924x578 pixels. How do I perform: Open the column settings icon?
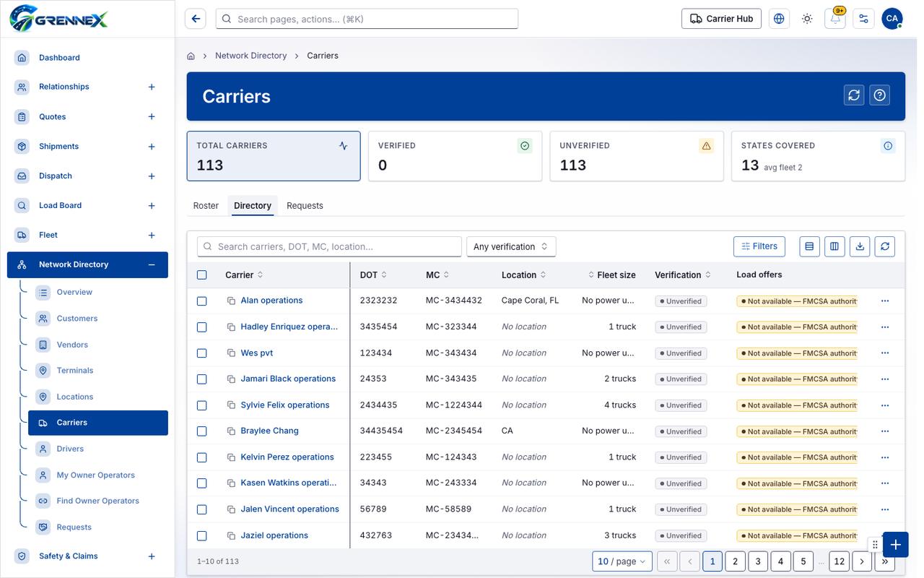(834, 246)
